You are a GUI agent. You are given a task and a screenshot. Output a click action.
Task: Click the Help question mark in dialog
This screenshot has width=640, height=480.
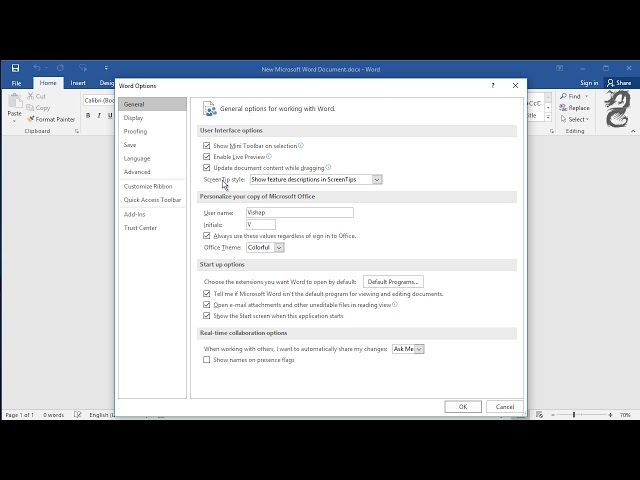pos(493,86)
